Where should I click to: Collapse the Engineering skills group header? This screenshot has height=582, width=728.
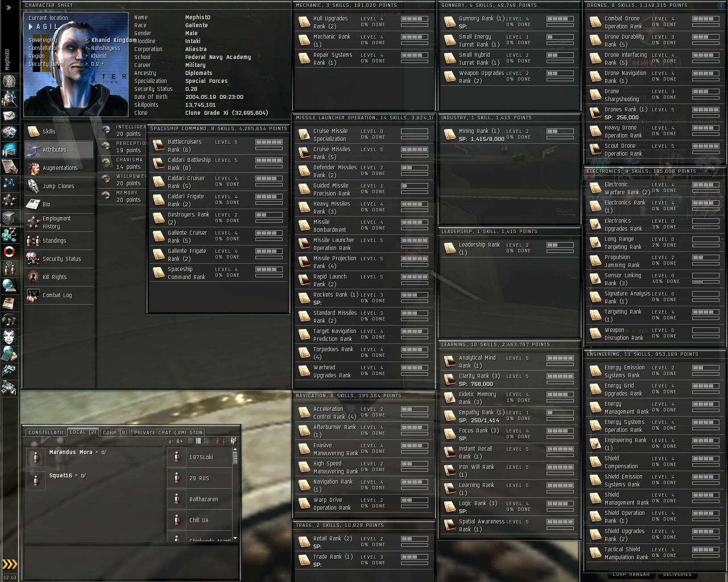tap(656, 354)
